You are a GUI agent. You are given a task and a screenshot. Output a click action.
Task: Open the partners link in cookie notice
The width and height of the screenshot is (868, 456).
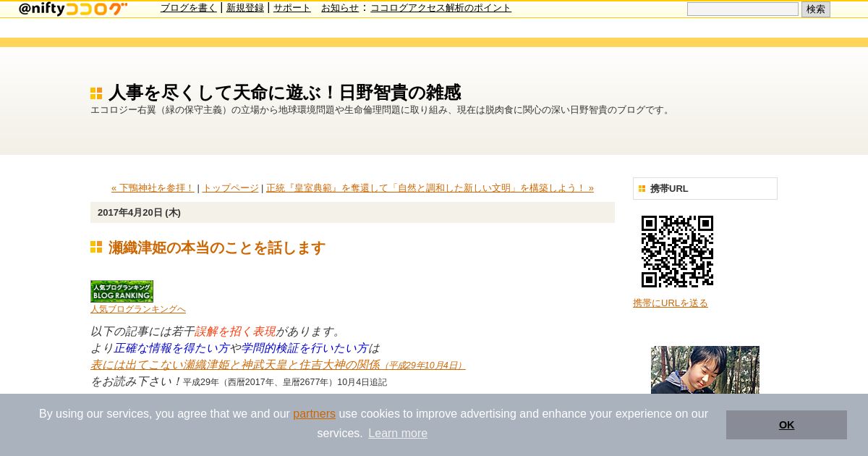click(314, 414)
